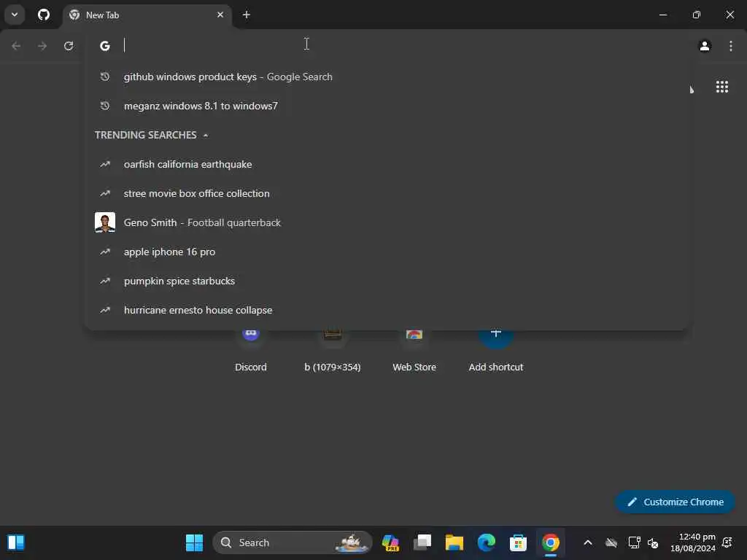Click the trending arrow icon beside 'oarfish california earthquake'

105,164
